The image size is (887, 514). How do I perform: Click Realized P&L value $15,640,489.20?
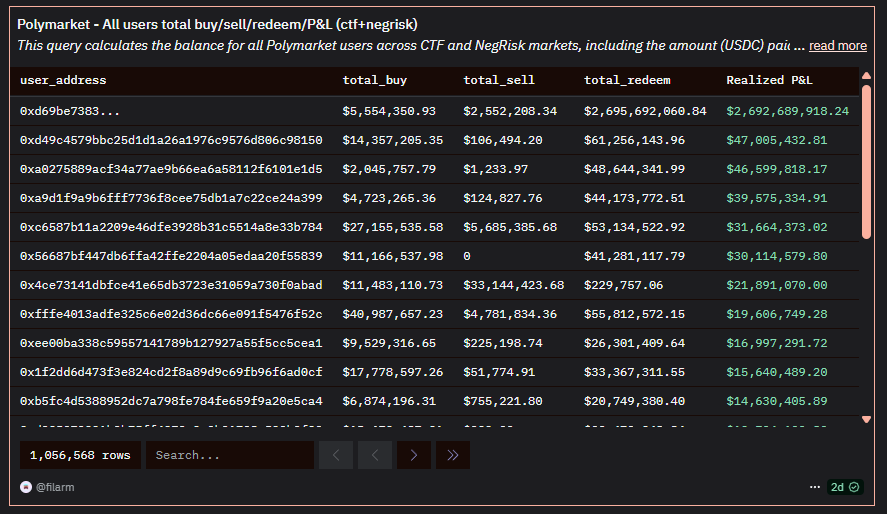tap(777, 372)
